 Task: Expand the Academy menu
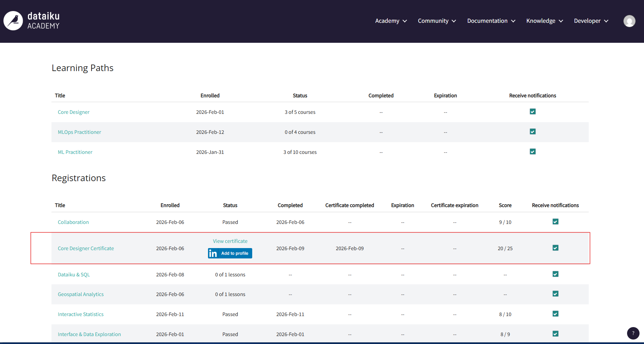(x=391, y=21)
